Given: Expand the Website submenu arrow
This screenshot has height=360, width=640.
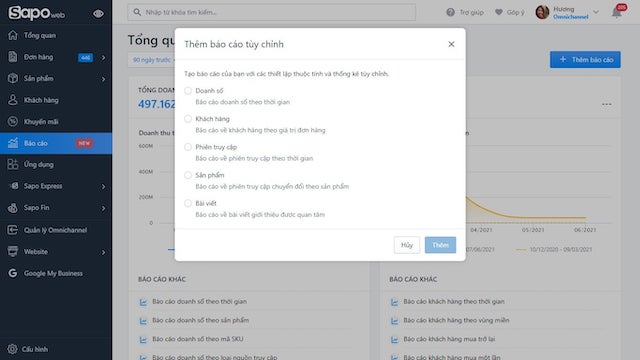Looking at the screenshot, I should tap(103, 252).
